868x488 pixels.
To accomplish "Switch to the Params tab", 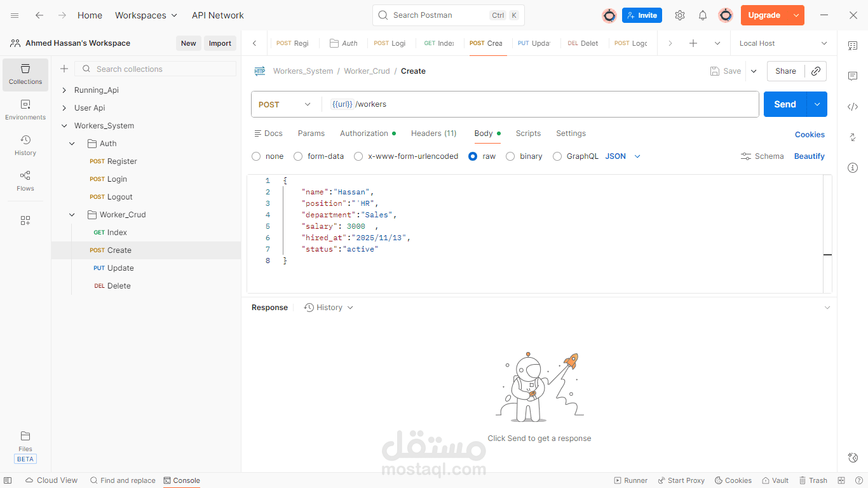I will coord(311,133).
